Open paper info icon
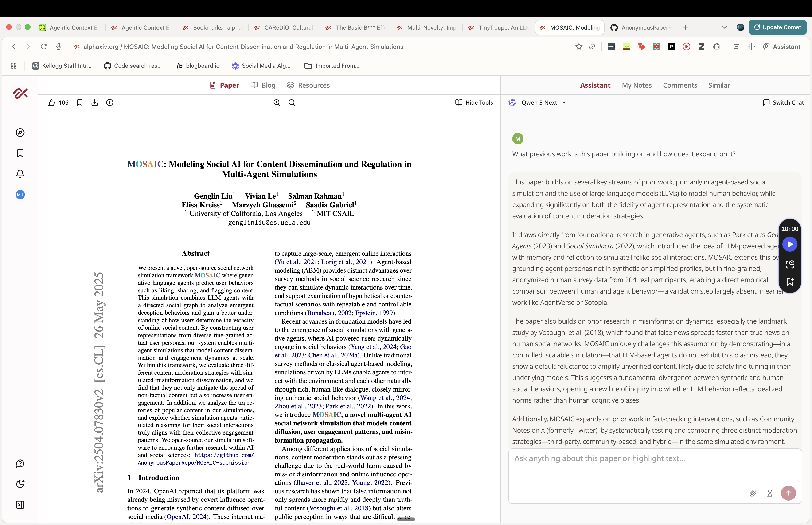 coord(110,103)
